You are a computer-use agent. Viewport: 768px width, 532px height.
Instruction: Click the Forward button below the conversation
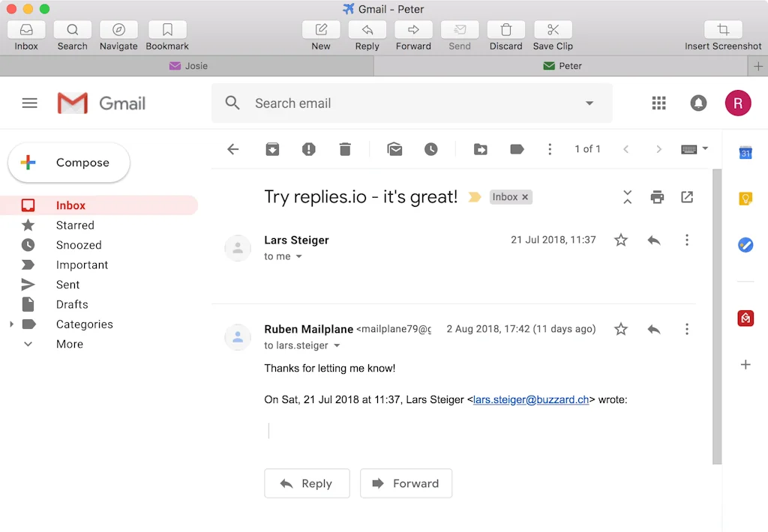coord(406,483)
